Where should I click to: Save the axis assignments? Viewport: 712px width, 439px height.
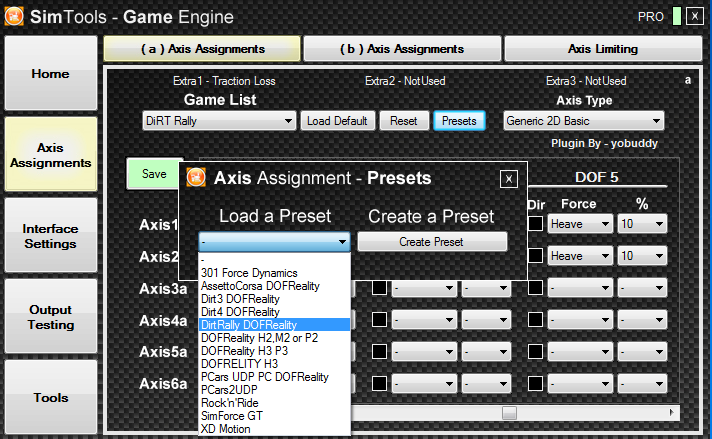(x=154, y=173)
